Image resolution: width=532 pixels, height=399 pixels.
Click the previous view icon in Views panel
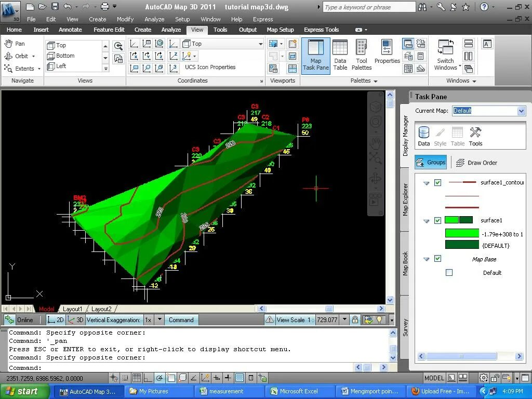click(x=118, y=46)
